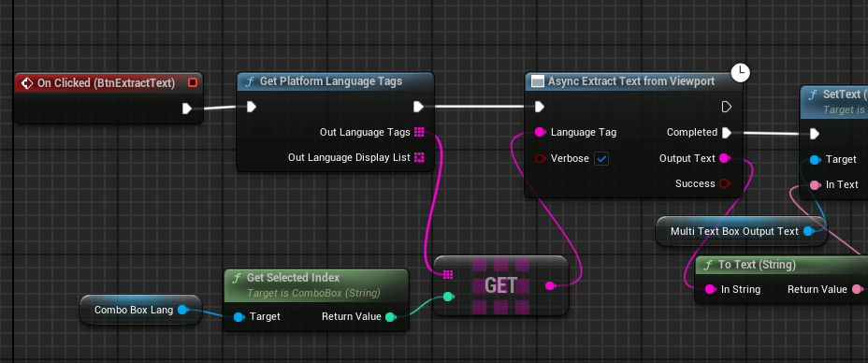Click the Verbose boolean input pin
This screenshot has height=363, width=868.
click(x=541, y=159)
